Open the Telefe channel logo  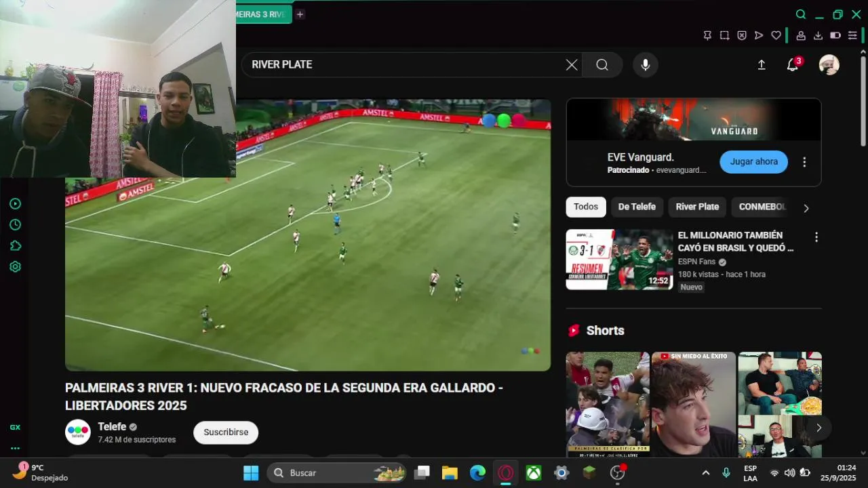[x=78, y=432]
